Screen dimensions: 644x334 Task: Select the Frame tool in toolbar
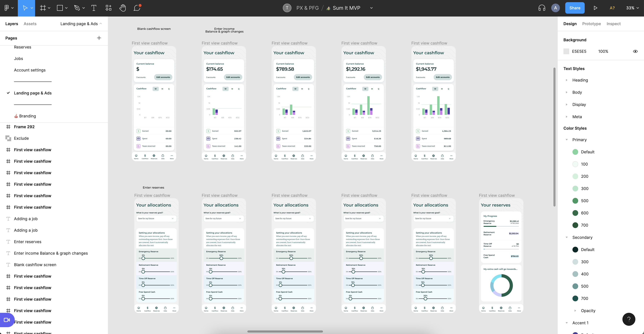coord(43,8)
